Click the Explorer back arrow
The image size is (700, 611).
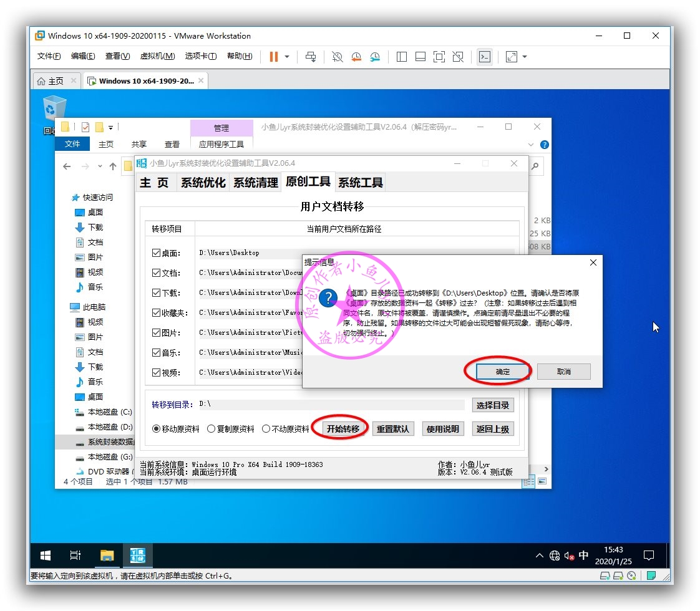click(67, 166)
